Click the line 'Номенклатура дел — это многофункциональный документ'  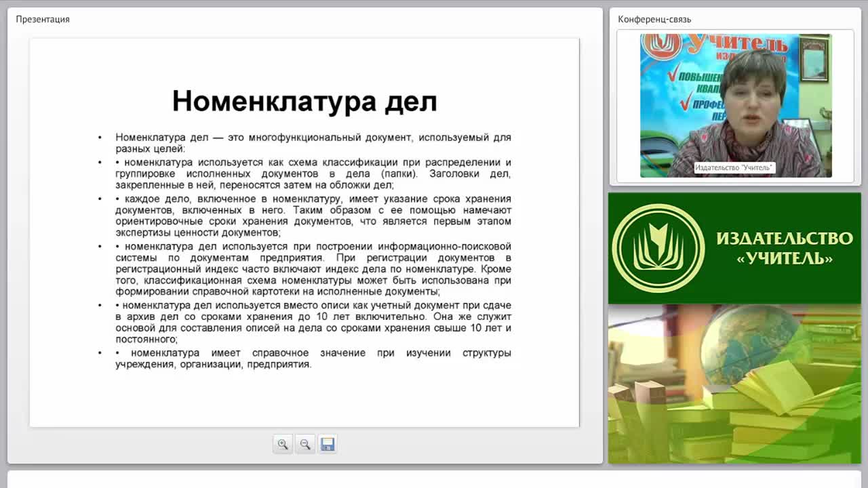(x=313, y=142)
